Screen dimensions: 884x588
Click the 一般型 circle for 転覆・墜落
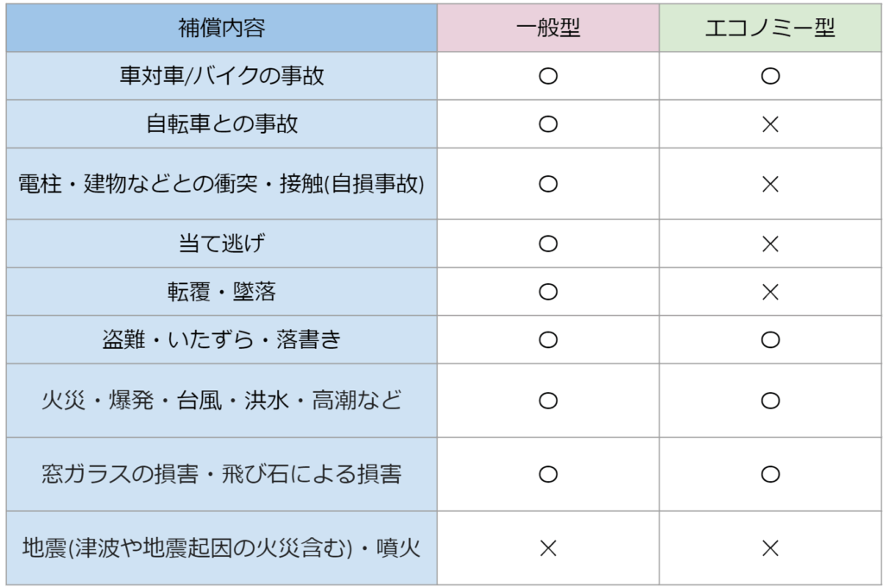pyautogui.click(x=548, y=292)
